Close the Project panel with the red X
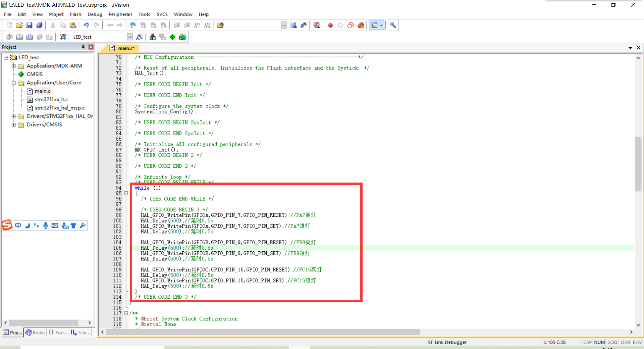This screenshot has width=644, height=349. click(91, 47)
